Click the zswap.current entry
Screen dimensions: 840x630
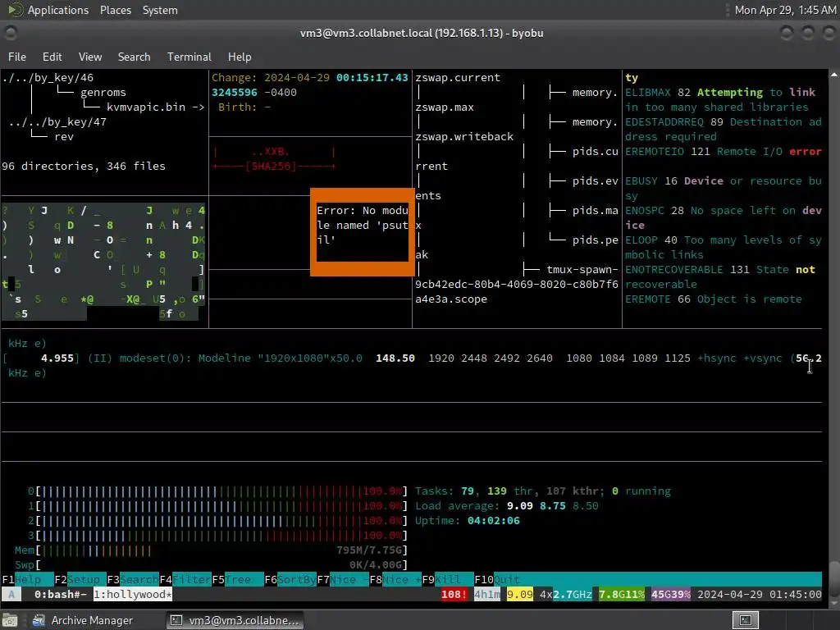tap(458, 78)
